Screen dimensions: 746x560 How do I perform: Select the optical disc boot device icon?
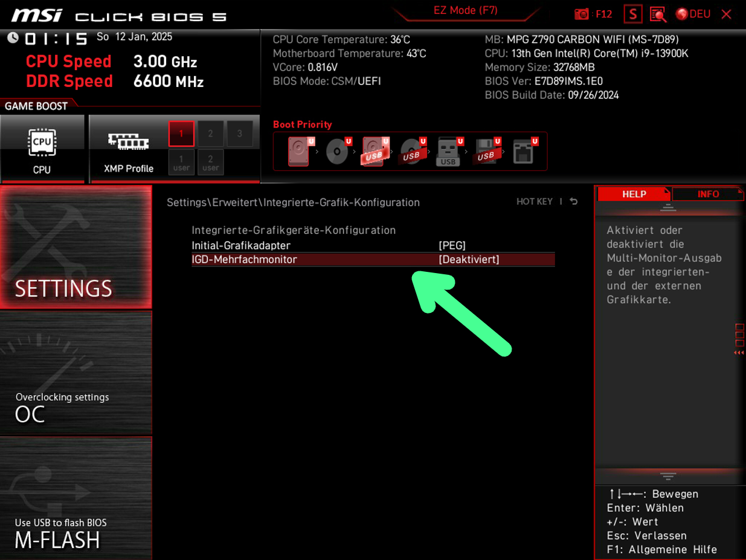pos(336,151)
